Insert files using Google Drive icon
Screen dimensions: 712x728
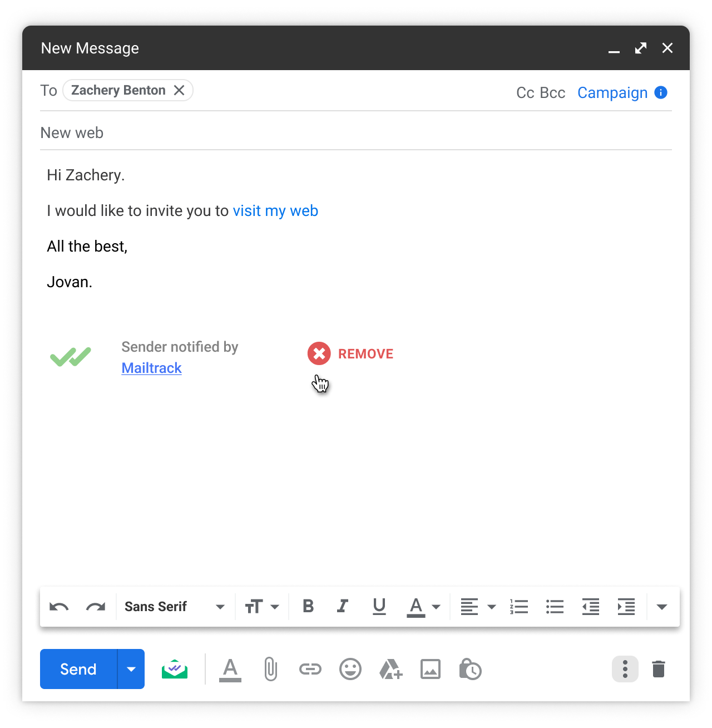(390, 669)
